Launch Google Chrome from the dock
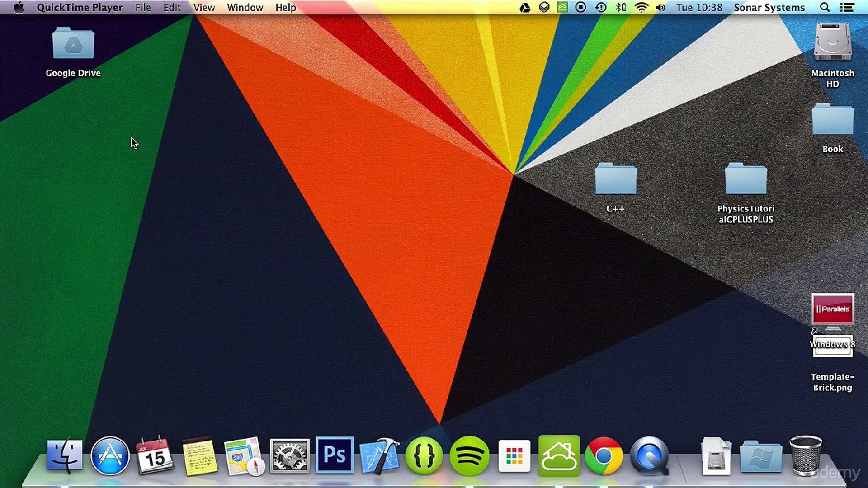 click(604, 456)
